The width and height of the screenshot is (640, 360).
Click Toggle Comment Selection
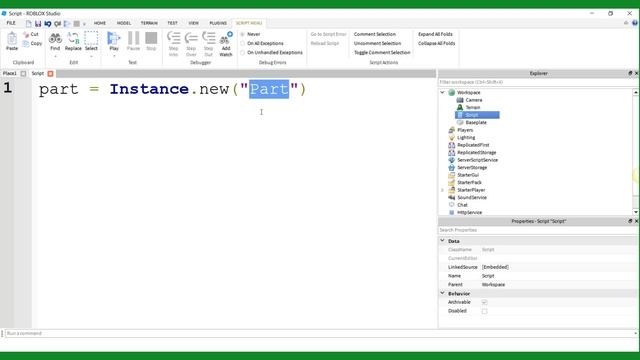(x=382, y=53)
